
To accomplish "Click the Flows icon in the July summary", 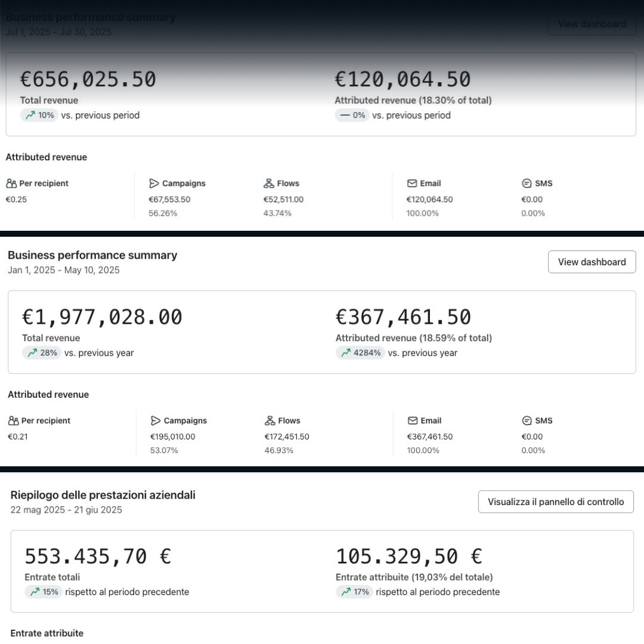I will (268, 184).
